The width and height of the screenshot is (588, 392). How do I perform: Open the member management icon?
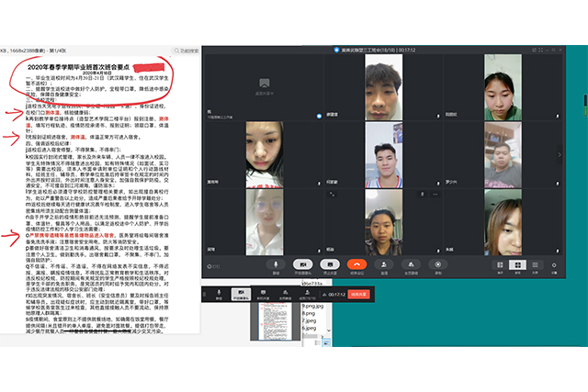tap(410, 264)
